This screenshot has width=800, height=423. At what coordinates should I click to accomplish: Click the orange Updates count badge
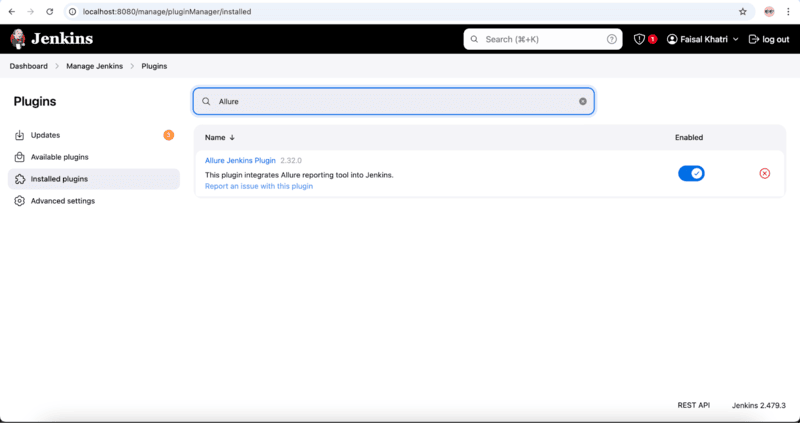tap(168, 135)
